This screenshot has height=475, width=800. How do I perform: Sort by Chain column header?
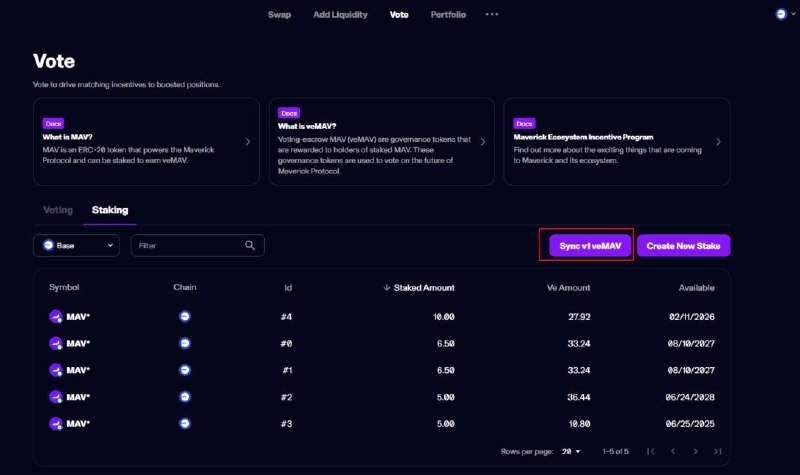(185, 287)
